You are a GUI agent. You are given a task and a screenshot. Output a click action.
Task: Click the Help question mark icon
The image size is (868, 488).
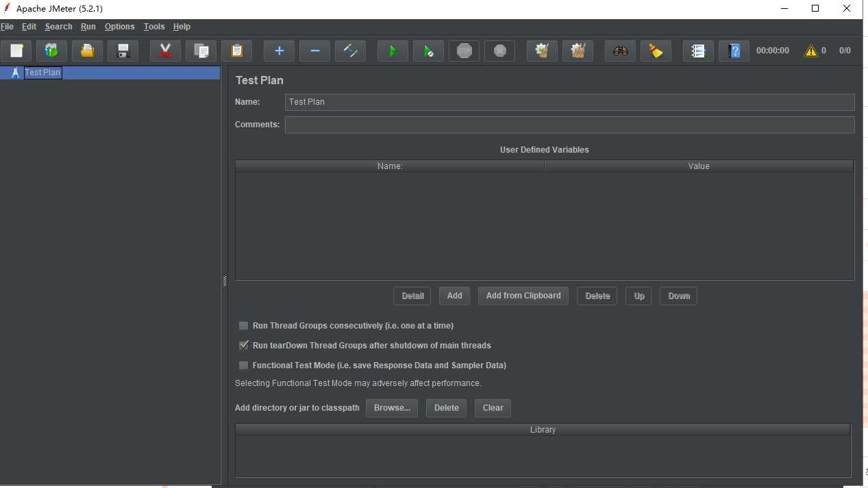click(734, 51)
